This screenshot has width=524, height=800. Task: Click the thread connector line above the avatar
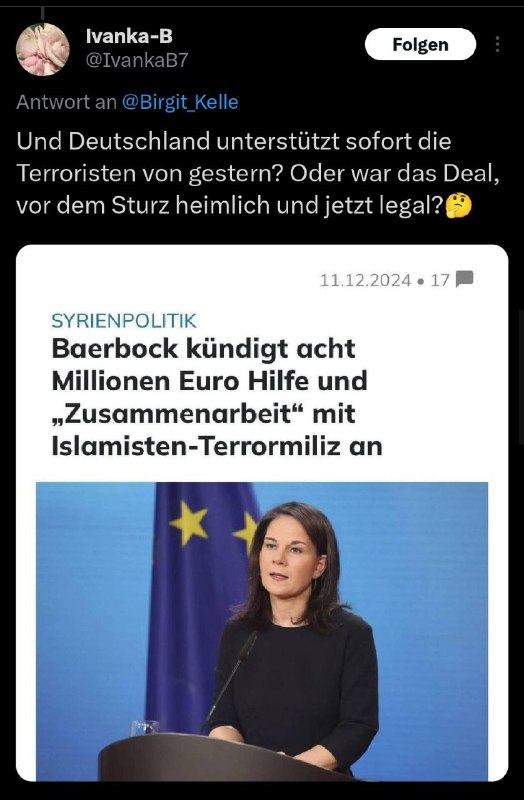(x=42, y=13)
